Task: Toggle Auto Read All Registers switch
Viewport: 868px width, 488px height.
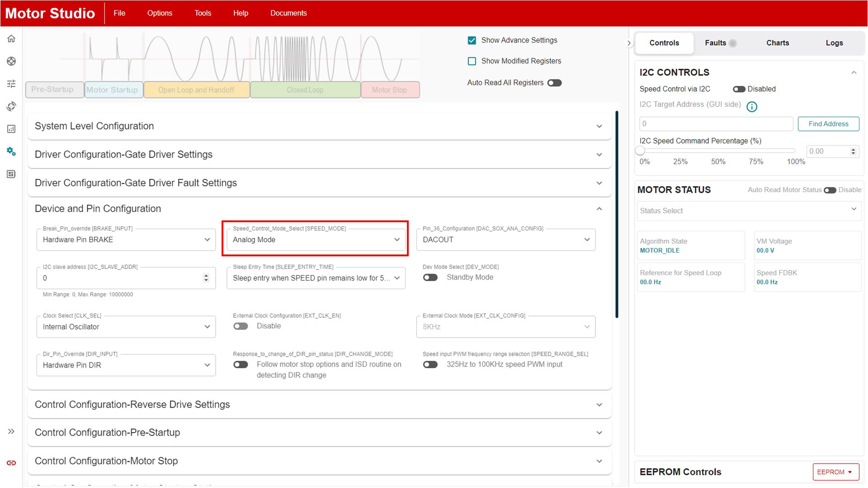Action: pos(554,83)
